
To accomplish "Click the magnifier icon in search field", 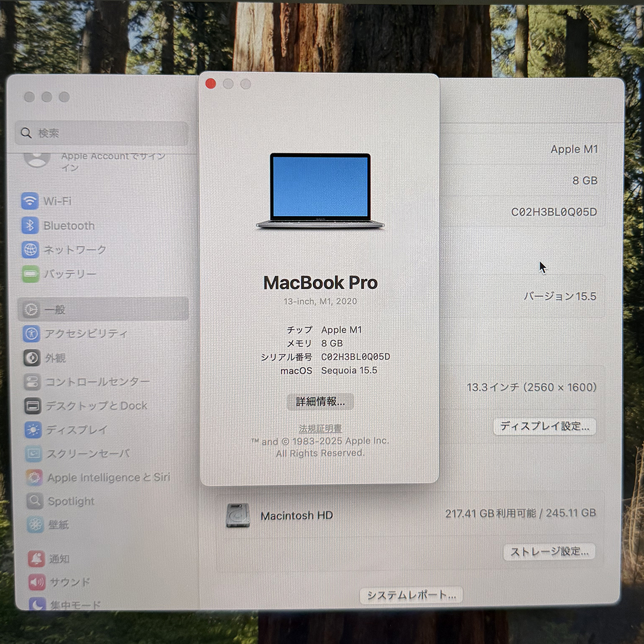I will click(26, 133).
